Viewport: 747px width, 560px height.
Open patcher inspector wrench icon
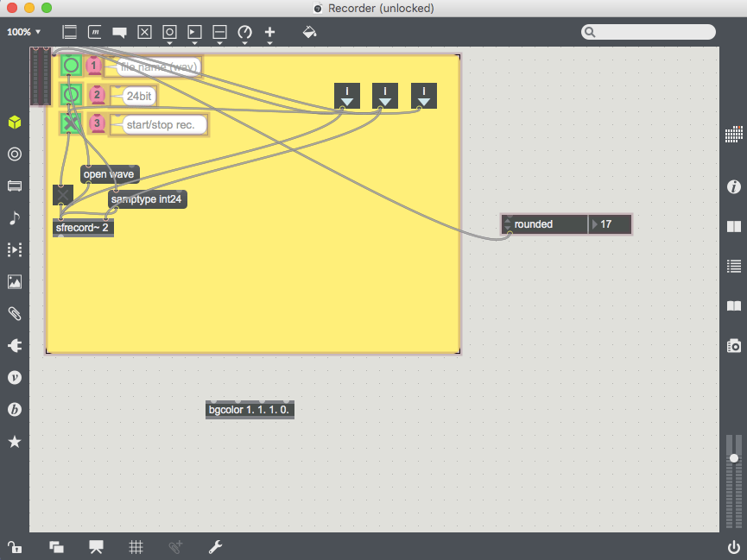coord(215,546)
